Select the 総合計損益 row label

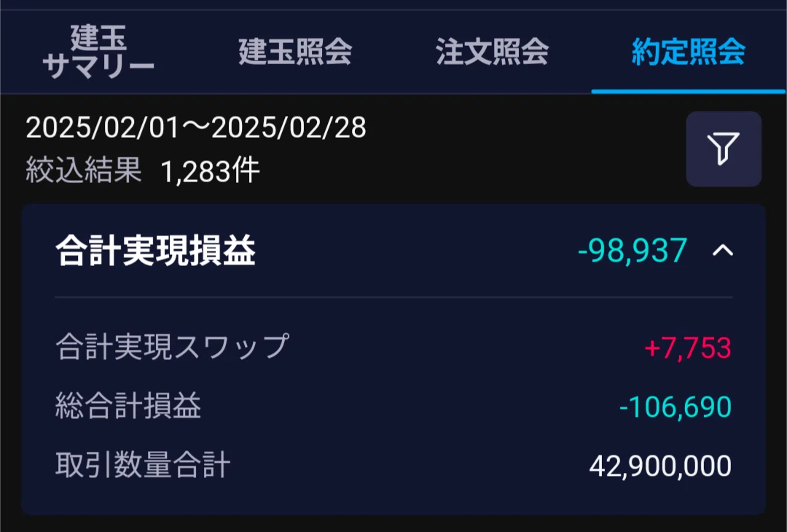point(128,405)
